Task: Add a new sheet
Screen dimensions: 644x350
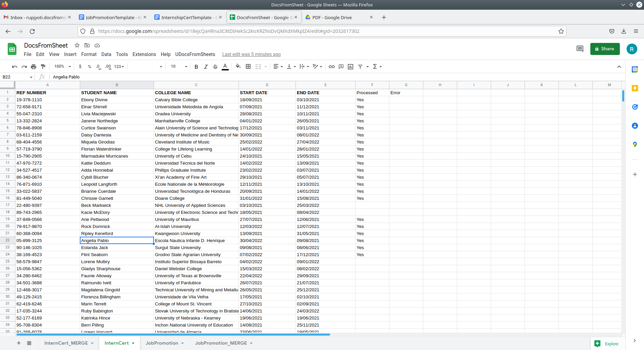Action: pyautogui.click(x=19, y=343)
